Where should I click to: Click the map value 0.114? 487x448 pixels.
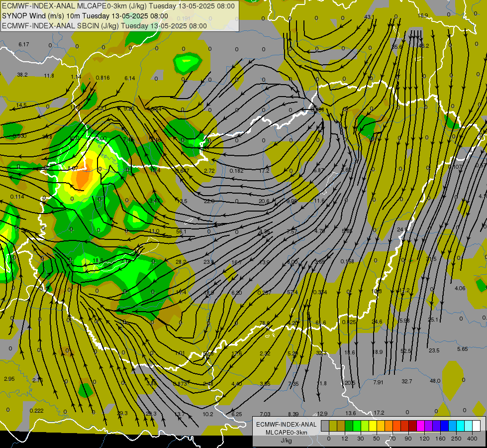pos(17,197)
